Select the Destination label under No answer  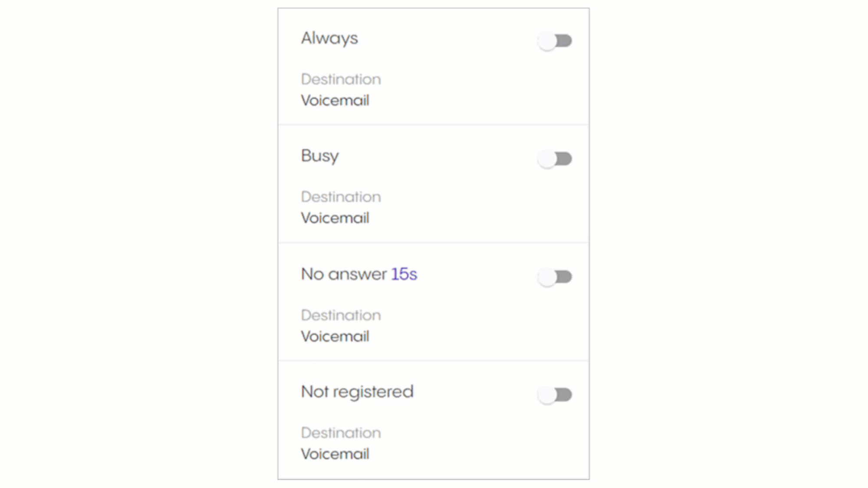341,315
